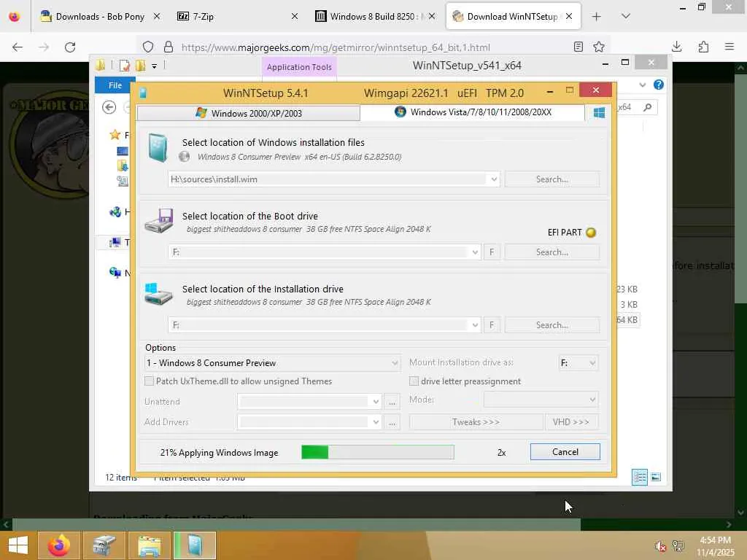
Task: Click Search for the Installation drive
Action: point(551,325)
